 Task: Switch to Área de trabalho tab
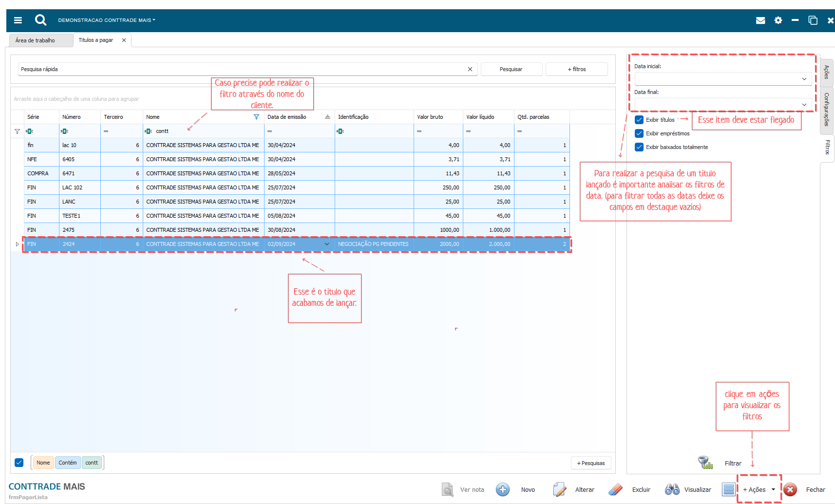click(x=35, y=40)
